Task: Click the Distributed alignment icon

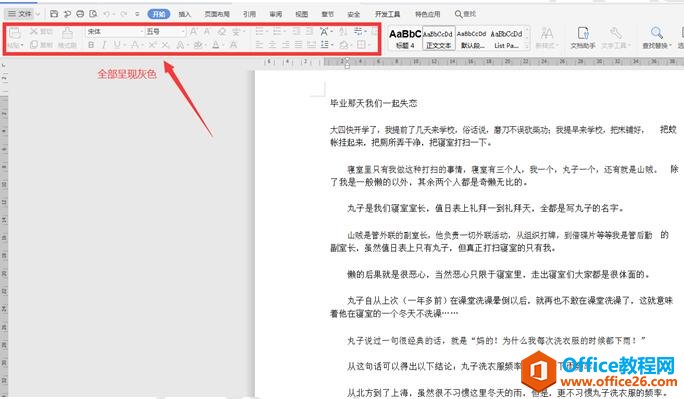Action: point(311,44)
